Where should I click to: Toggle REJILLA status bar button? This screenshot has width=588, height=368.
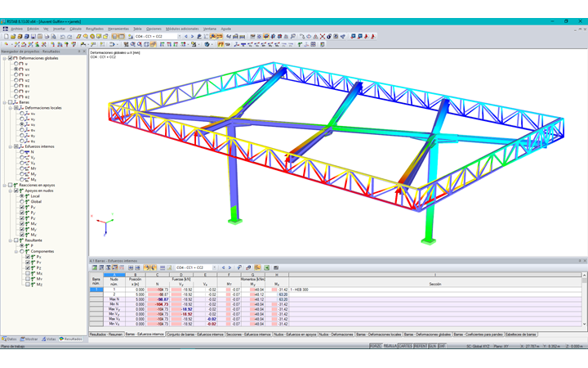click(x=390, y=346)
